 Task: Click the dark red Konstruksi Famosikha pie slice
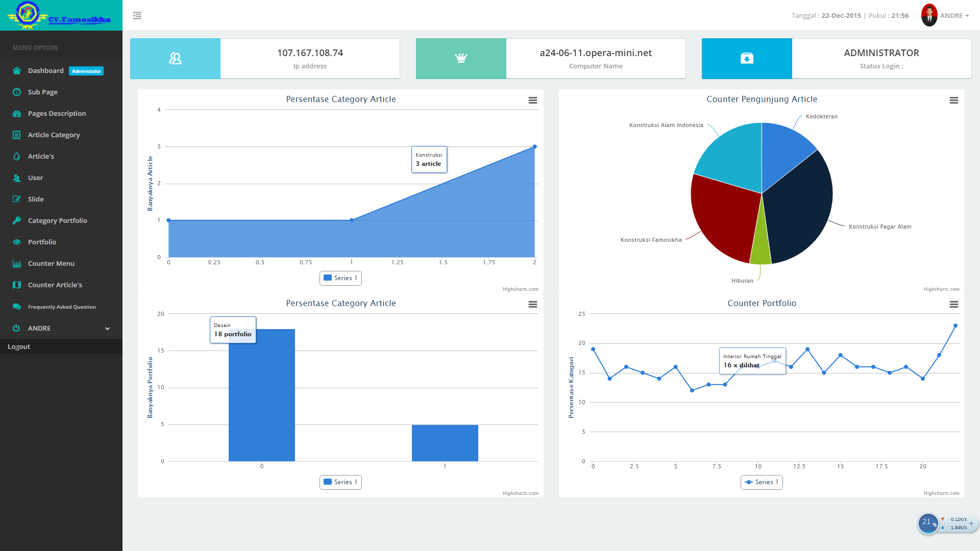tap(725, 217)
